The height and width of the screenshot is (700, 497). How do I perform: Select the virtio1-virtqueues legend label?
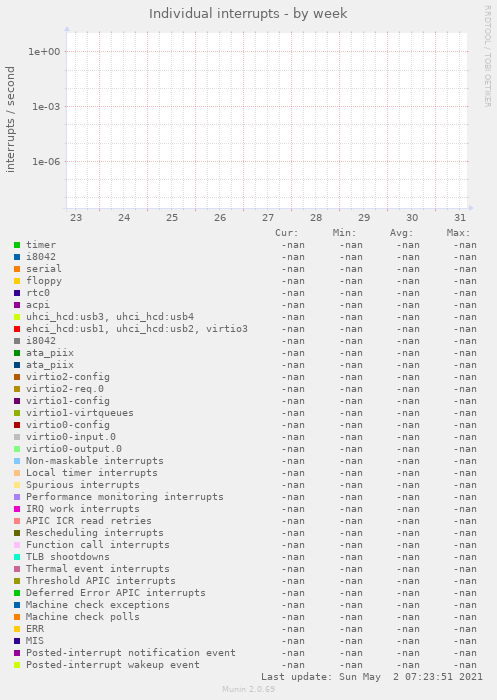pyautogui.click(x=79, y=413)
